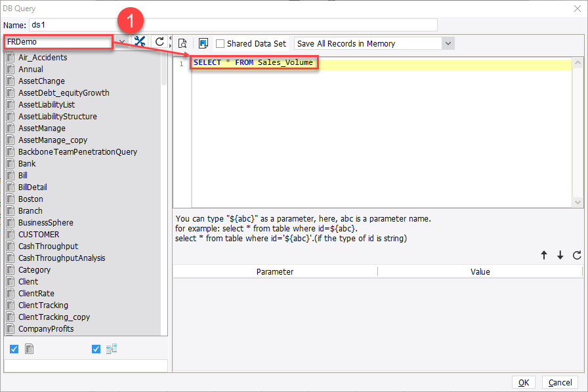Open the database connection settings wrench icon
Screen dimensions: 588x392
(140, 43)
